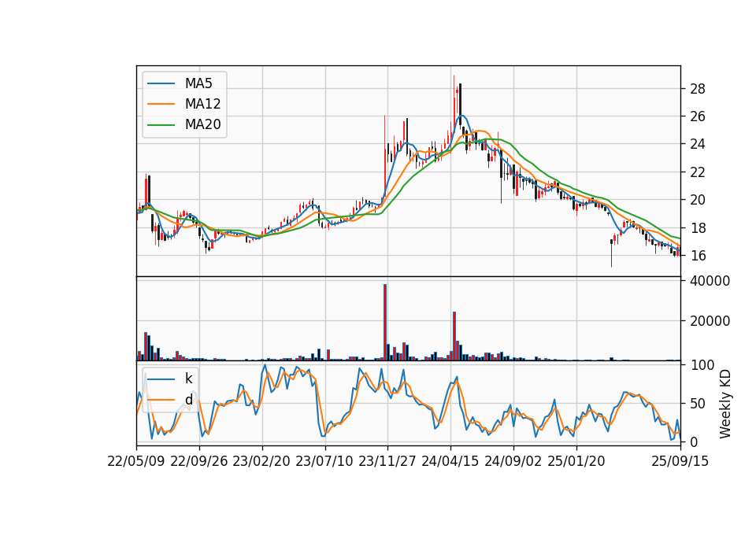The width and height of the screenshot is (756, 543).
Task: Click the 24/04/15 date tick label
Action: (450, 462)
